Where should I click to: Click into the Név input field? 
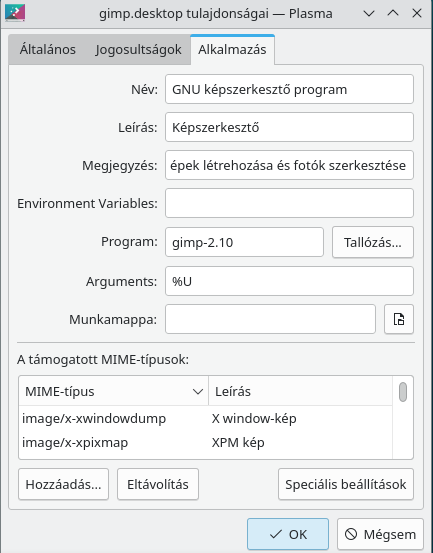tap(289, 89)
